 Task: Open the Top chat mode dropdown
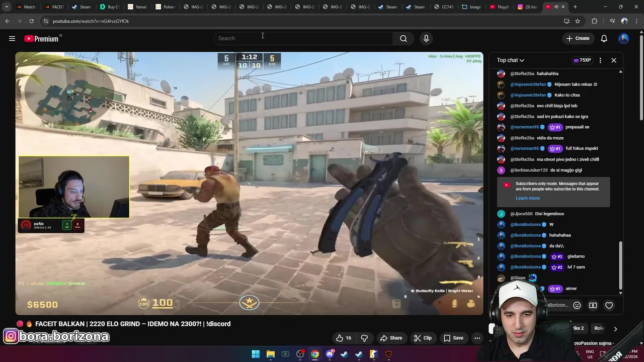click(x=511, y=60)
